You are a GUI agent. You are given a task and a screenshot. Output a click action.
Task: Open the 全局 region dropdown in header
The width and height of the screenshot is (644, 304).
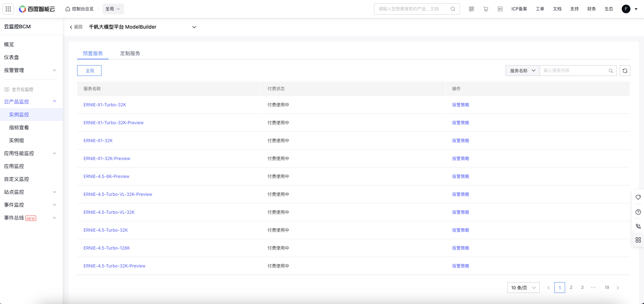coord(113,9)
